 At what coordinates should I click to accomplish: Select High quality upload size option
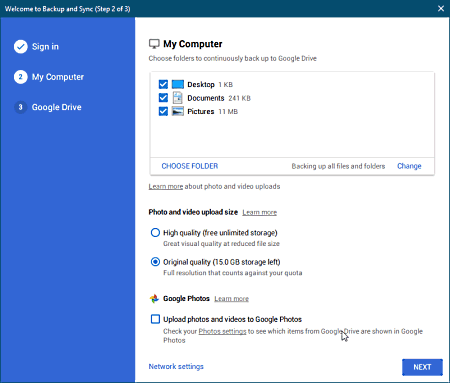tap(155, 232)
